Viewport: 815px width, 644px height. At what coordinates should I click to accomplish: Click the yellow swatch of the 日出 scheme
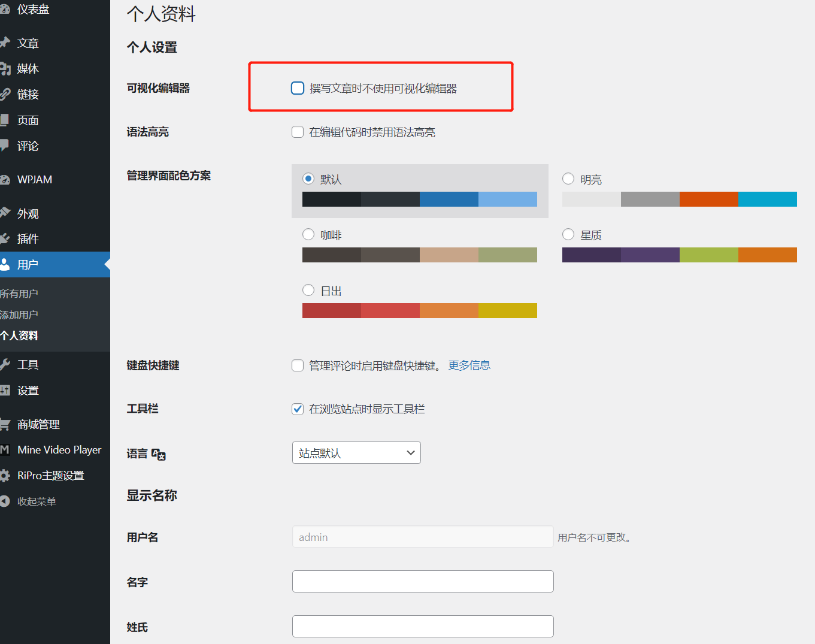click(x=508, y=310)
